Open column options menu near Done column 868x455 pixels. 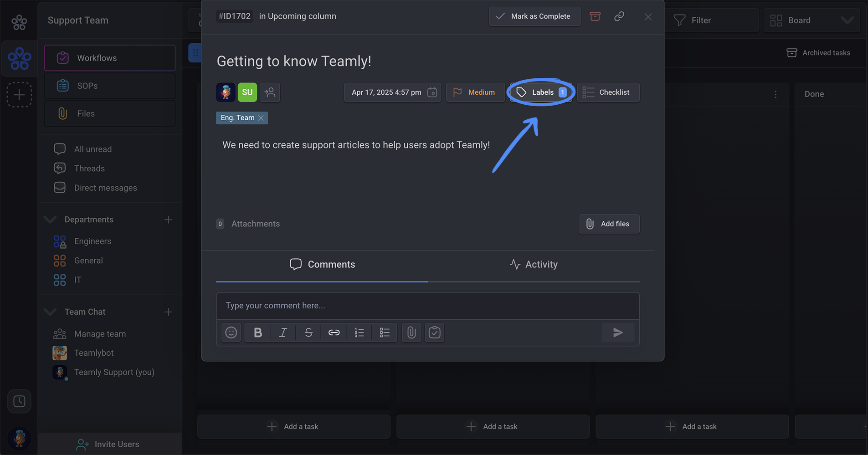776,94
